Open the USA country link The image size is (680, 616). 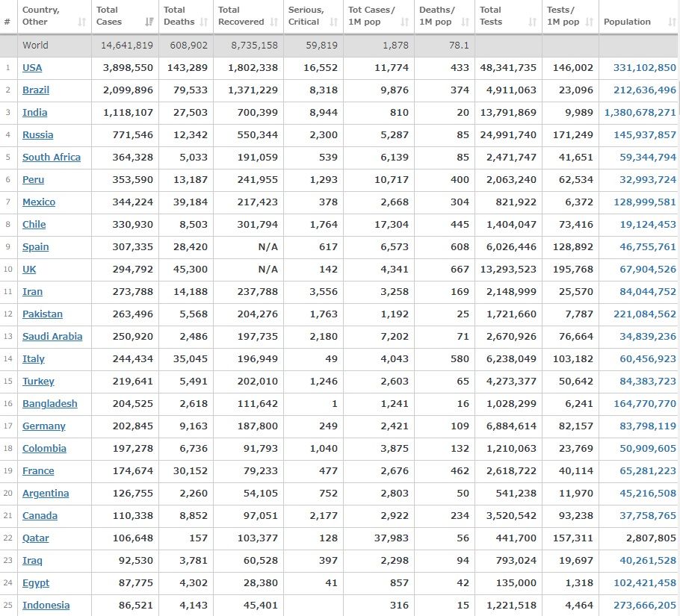[x=32, y=67]
